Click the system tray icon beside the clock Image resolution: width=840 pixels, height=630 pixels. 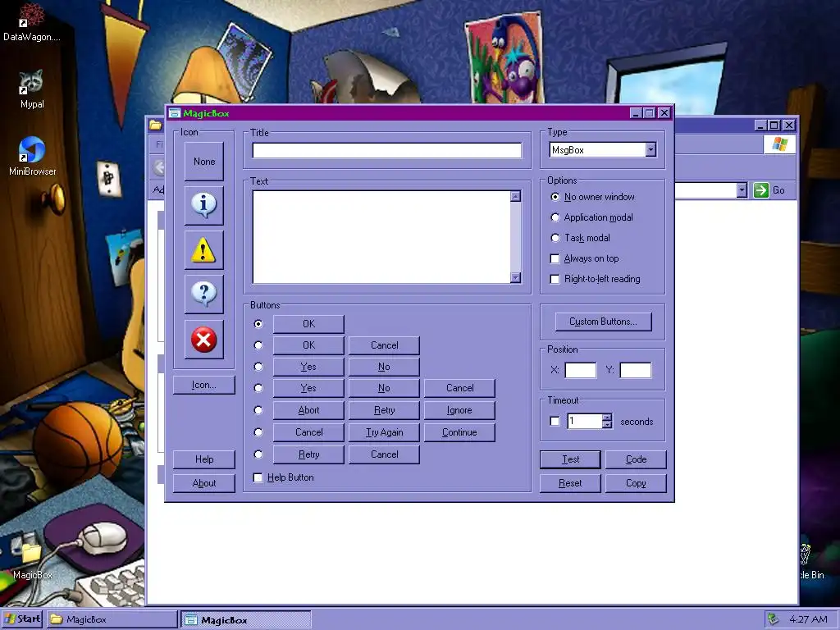773,619
